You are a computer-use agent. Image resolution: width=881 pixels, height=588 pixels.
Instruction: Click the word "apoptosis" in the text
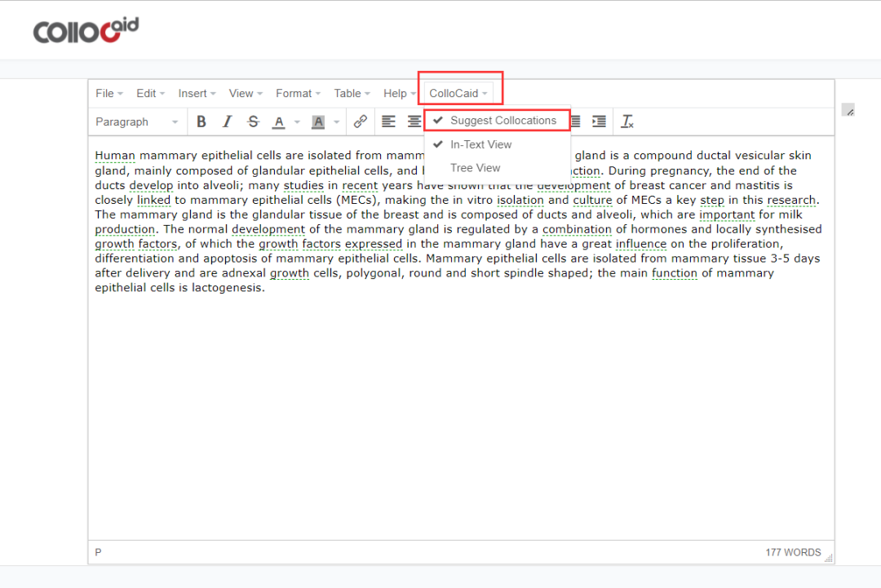click(x=230, y=259)
